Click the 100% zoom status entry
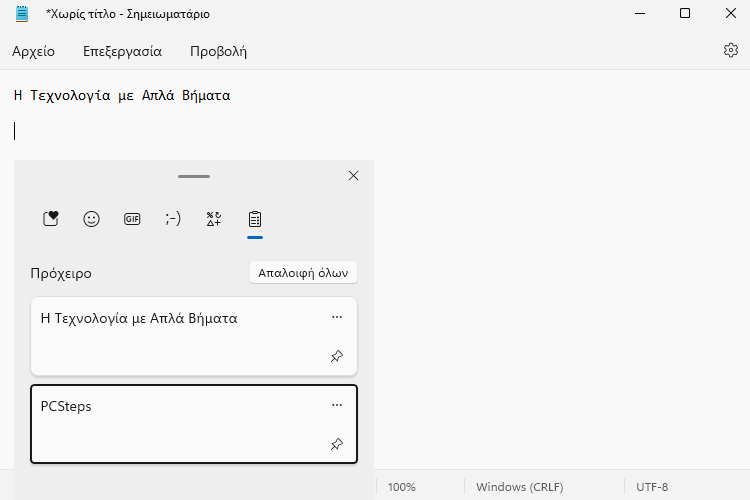This screenshot has height=500, width=750. click(x=401, y=487)
